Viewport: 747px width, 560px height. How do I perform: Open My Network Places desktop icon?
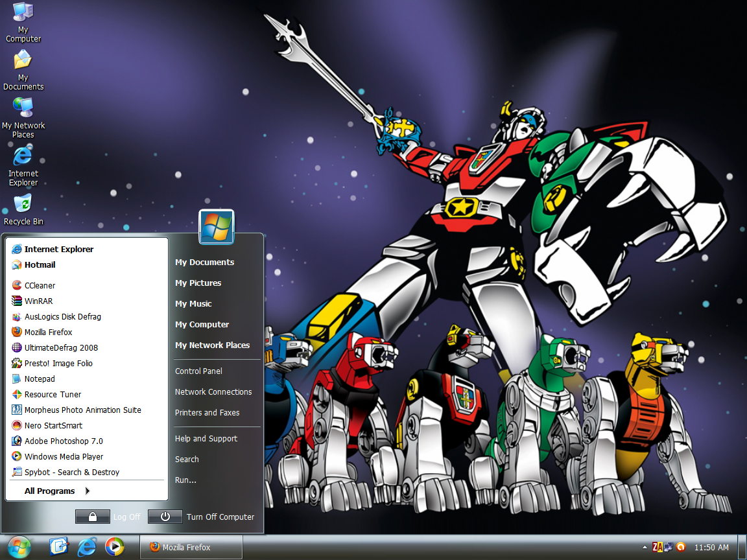pyautogui.click(x=23, y=118)
